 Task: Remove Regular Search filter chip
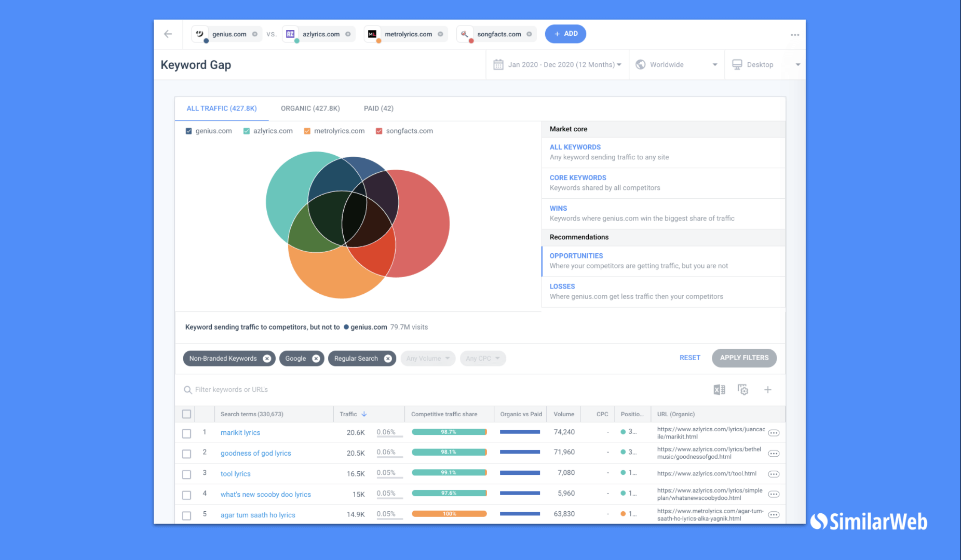pyautogui.click(x=388, y=359)
